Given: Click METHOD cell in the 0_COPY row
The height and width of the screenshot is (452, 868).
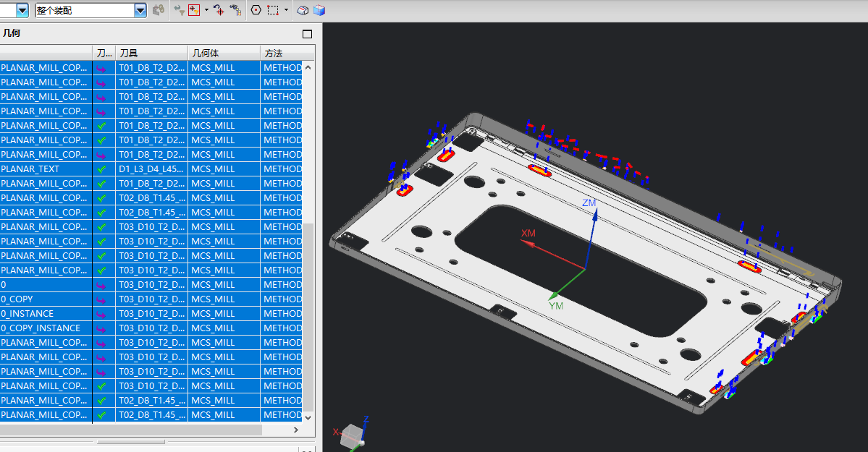Looking at the screenshot, I should tap(282, 299).
